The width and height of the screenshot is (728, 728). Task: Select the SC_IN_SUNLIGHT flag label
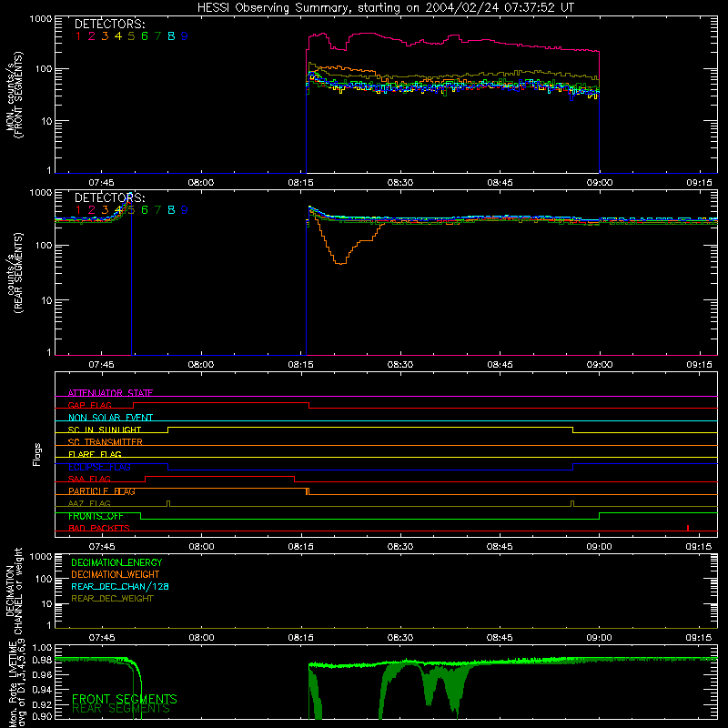(105, 430)
